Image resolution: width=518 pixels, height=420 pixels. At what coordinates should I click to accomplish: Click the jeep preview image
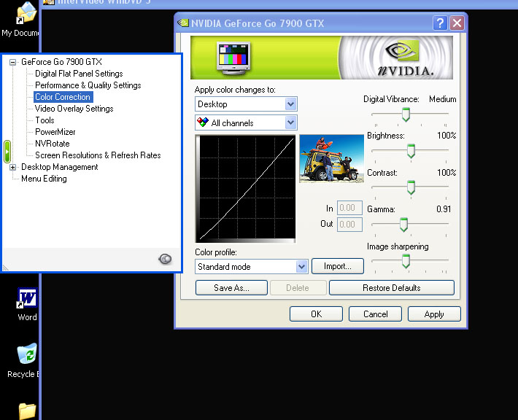332,158
